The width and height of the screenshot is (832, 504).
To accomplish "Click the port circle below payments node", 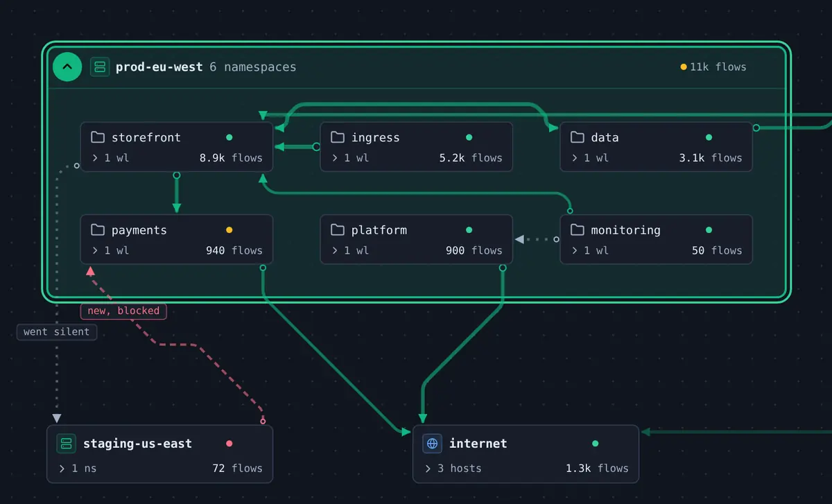I will 263,268.
